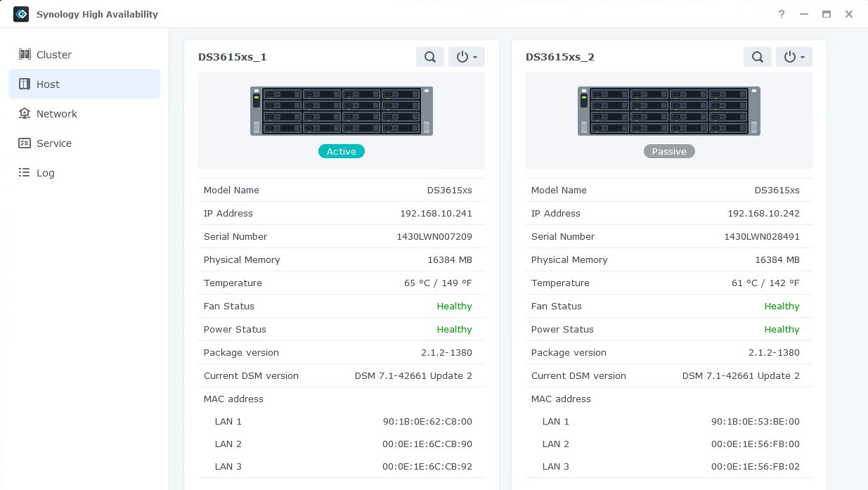The width and height of the screenshot is (868, 490).
Task: Click the DS3615xs_2 host title
Action: pyautogui.click(x=560, y=57)
